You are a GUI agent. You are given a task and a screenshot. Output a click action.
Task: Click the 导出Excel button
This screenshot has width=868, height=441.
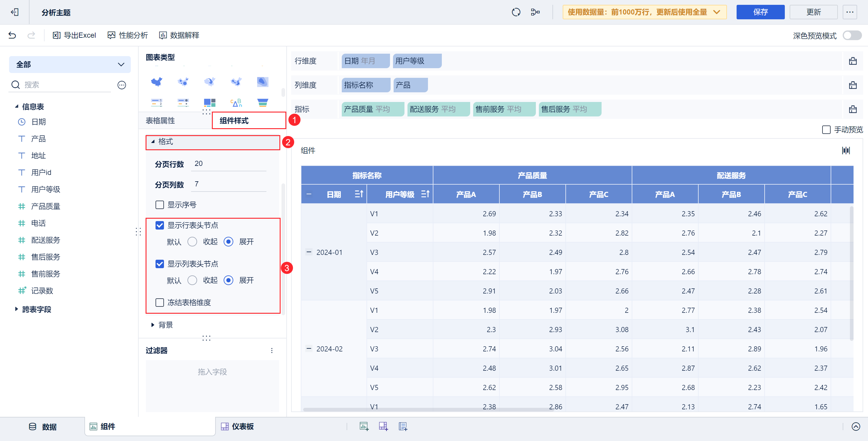tap(74, 35)
